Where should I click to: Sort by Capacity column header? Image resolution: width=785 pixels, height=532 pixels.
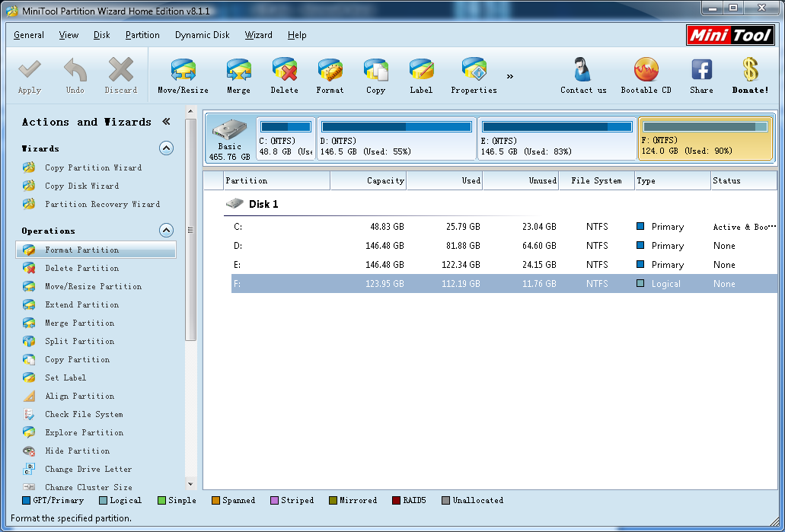tap(369, 180)
